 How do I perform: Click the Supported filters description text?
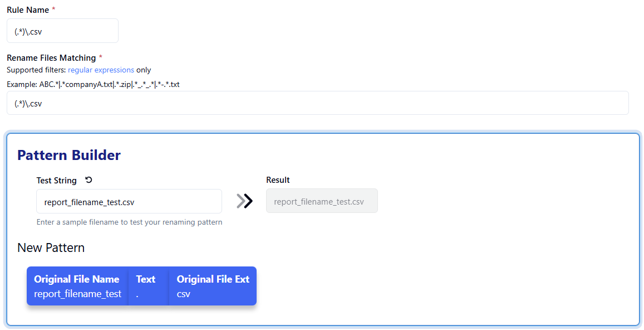click(x=36, y=70)
